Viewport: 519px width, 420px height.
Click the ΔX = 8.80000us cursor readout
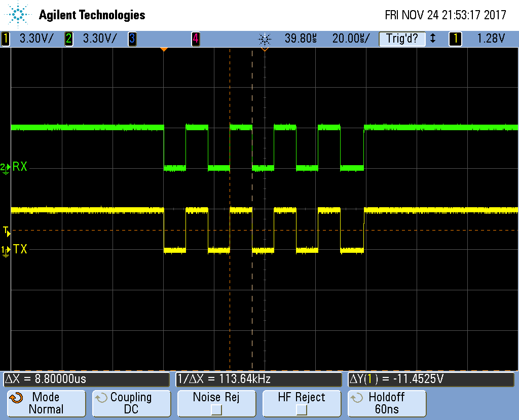[x=87, y=379]
